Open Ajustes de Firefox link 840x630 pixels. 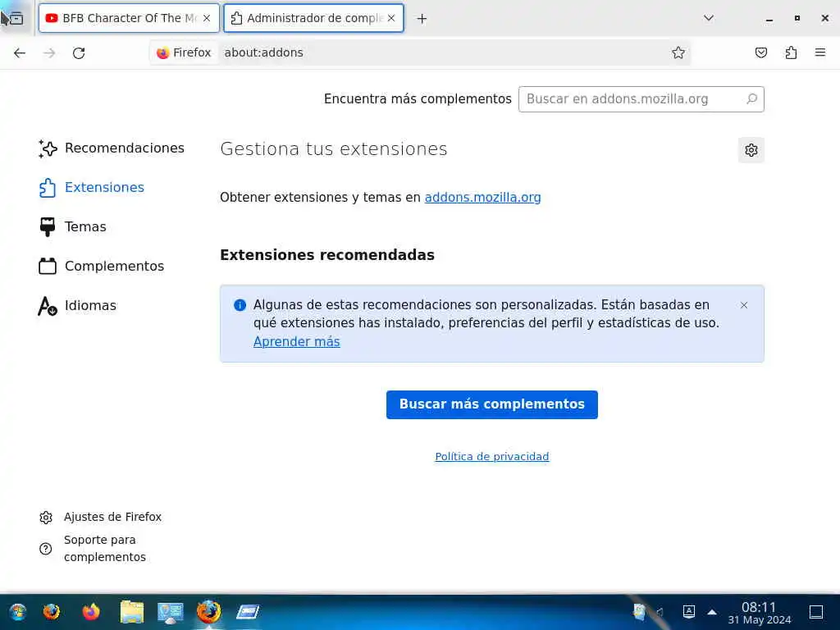point(101,517)
